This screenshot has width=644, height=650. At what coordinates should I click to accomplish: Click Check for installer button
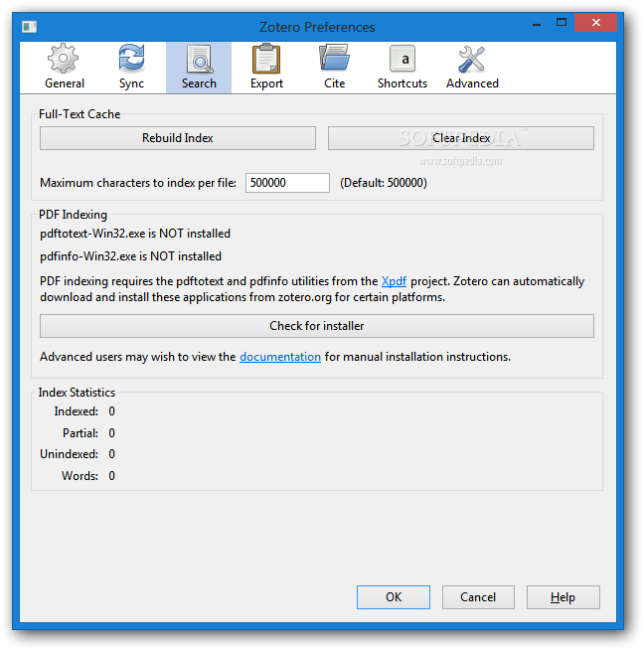click(317, 326)
